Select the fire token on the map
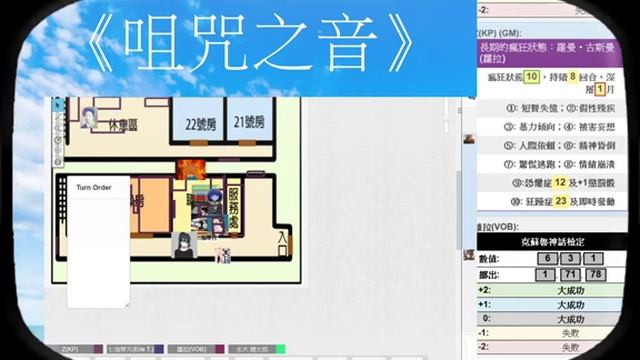 point(191,170)
